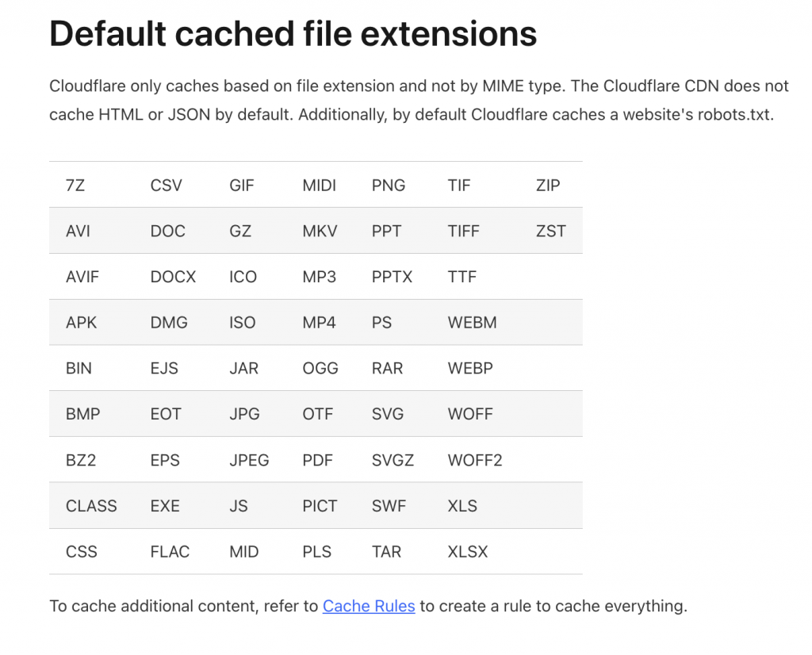Viewport: 812px width, 655px height.
Task: Select the WEBM table cell
Action: [x=473, y=323]
